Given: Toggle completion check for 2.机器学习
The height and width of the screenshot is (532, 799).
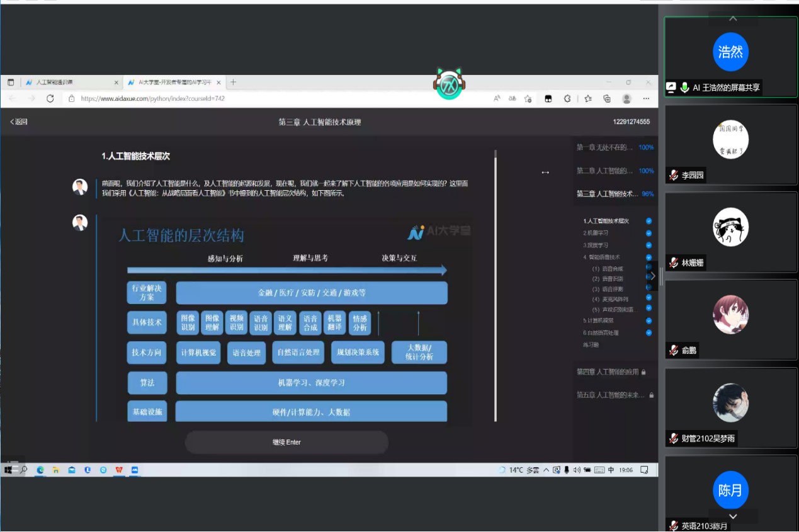Looking at the screenshot, I should (649, 233).
